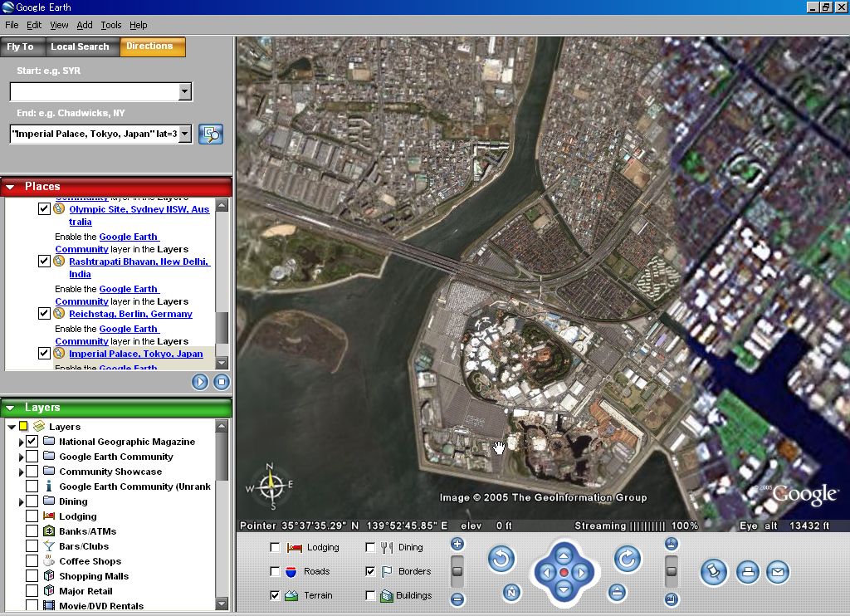
Task: Stop the Places tour
Action: [221, 382]
